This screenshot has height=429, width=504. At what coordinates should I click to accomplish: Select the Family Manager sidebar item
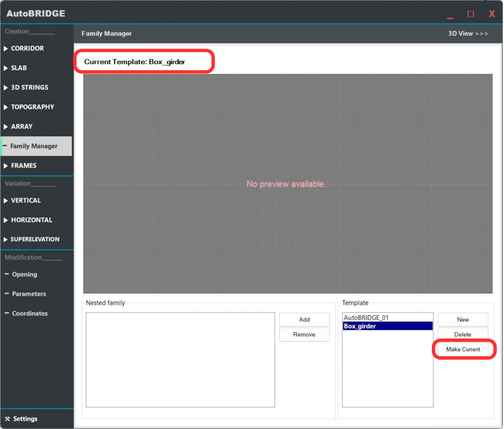34,146
